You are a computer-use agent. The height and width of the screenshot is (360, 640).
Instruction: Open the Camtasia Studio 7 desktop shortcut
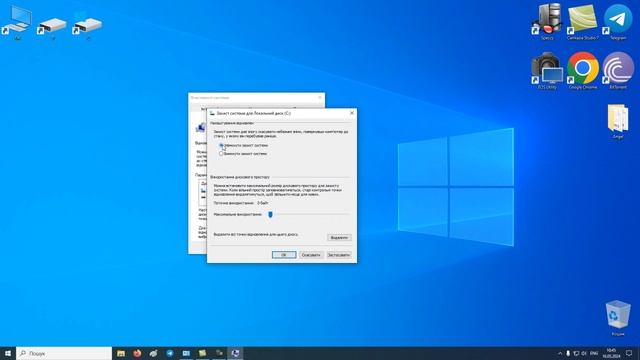pos(582,22)
